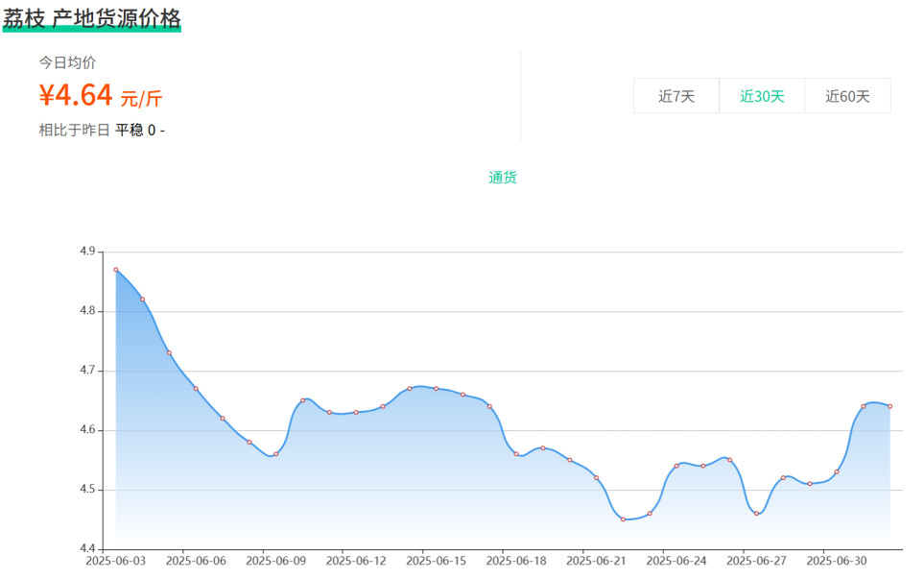This screenshot has height=578, width=924.
Task: Select the 近30天 time range tab
Action: point(762,96)
